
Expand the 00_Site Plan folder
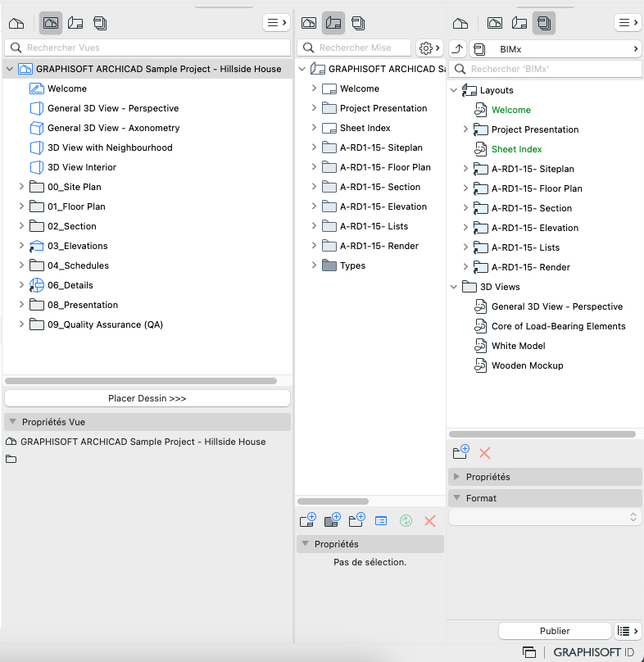pyautogui.click(x=21, y=187)
